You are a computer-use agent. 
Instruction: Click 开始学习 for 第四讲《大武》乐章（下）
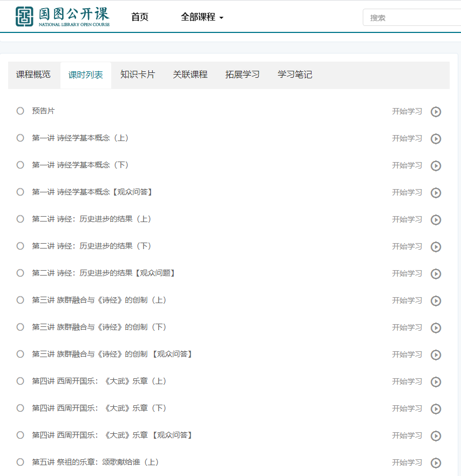pyautogui.click(x=407, y=408)
